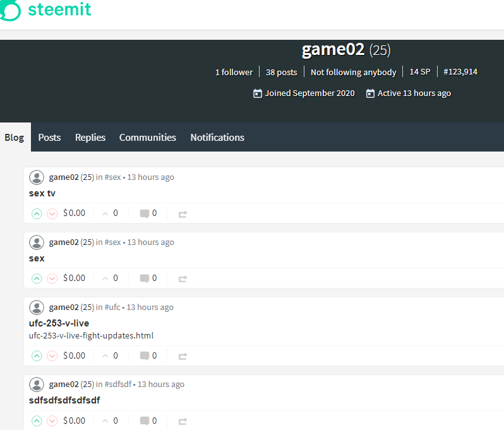Upvote the "sex tv" post
Viewport: 504px width, 430px height.
pyautogui.click(x=37, y=213)
